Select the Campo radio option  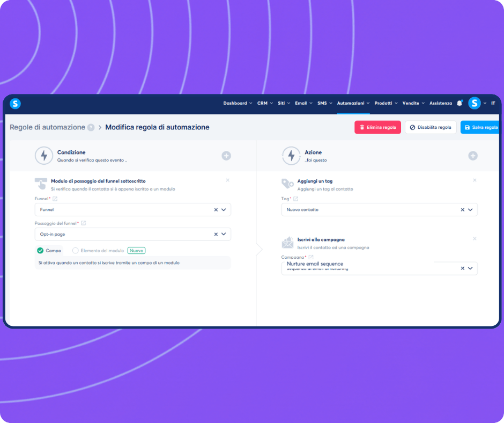[x=40, y=251]
